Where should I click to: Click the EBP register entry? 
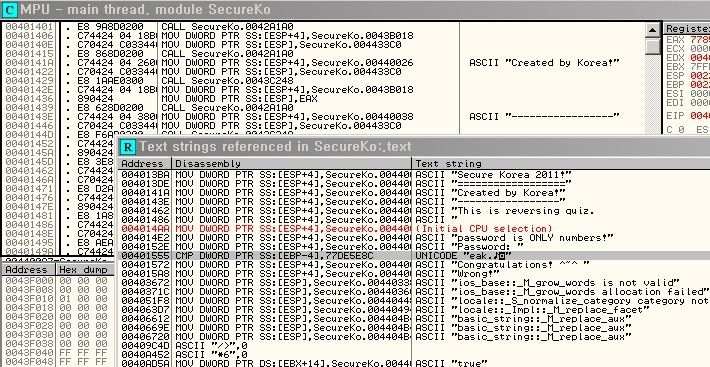pos(687,85)
